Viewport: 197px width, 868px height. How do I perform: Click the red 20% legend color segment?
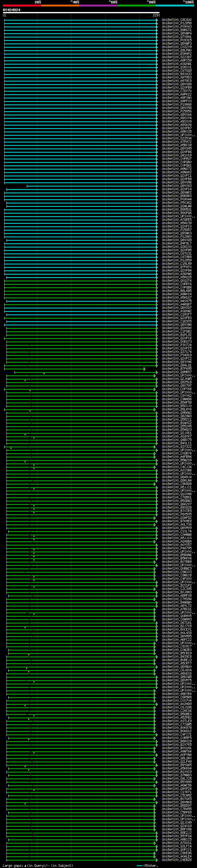click(x=22, y=6)
